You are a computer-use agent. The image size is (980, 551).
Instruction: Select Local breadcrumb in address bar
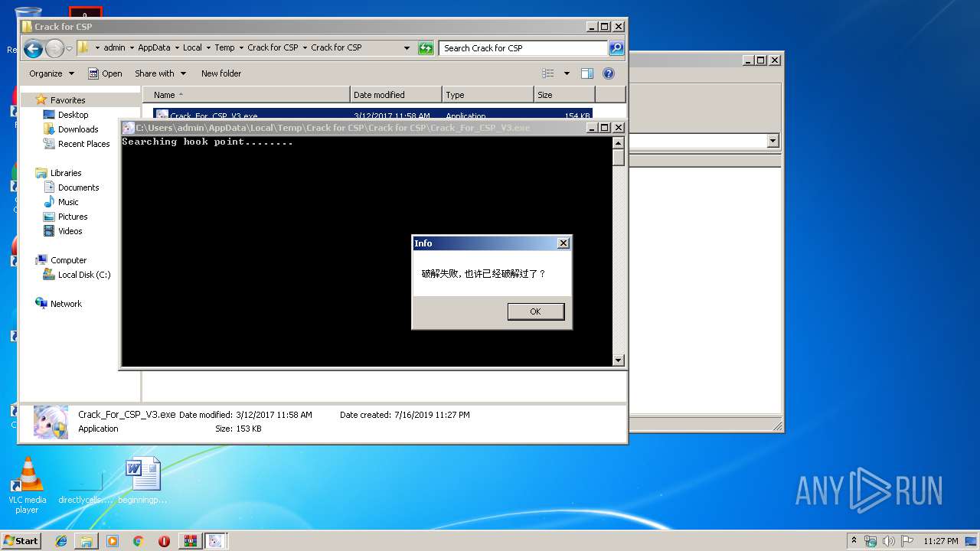192,47
